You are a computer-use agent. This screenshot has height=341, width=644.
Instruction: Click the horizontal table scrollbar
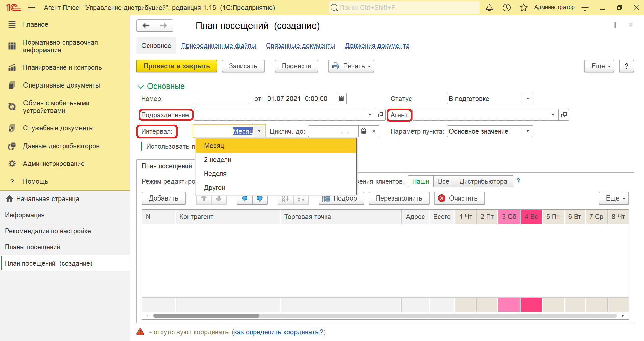[206, 316]
